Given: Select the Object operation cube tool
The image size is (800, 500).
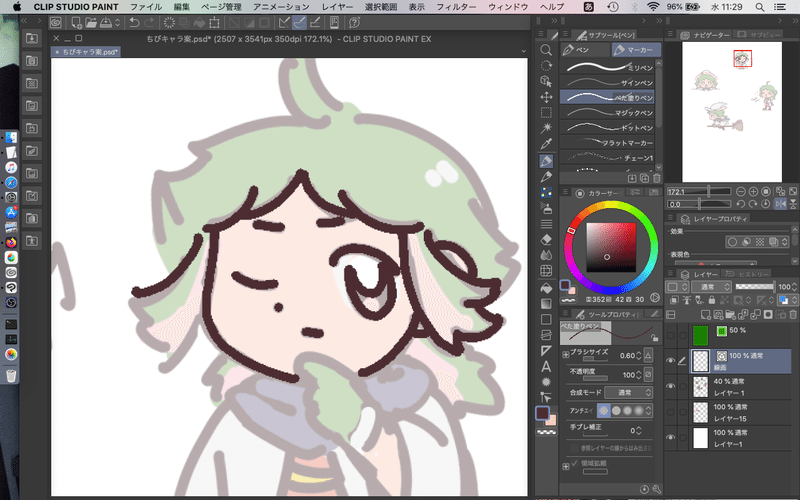Looking at the screenshot, I should [x=546, y=82].
